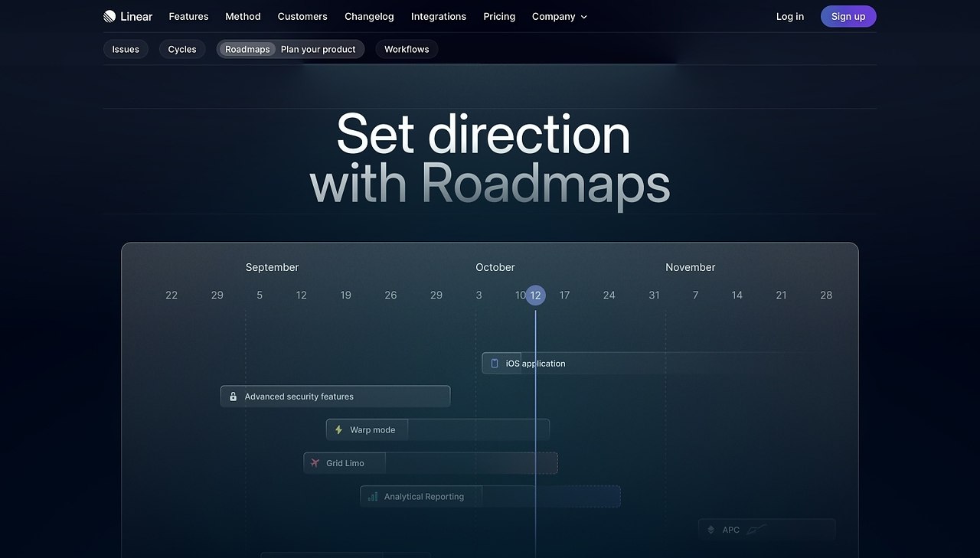This screenshot has height=558, width=980.
Task: Click date 26 on the timeline
Action: 390,295
